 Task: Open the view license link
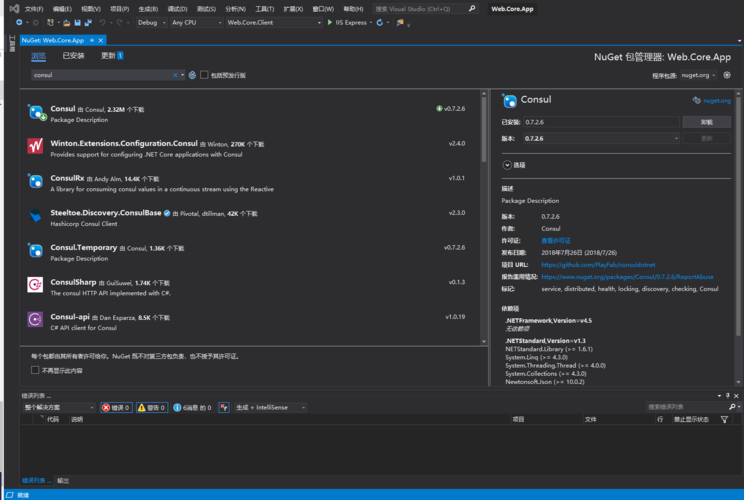pos(556,241)
